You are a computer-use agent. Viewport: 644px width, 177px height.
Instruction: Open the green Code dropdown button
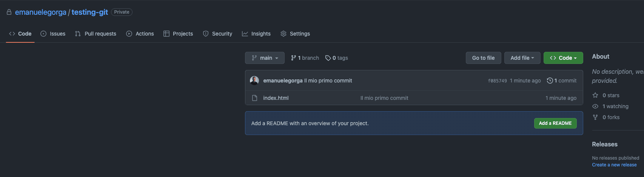[x=563, y=58]
